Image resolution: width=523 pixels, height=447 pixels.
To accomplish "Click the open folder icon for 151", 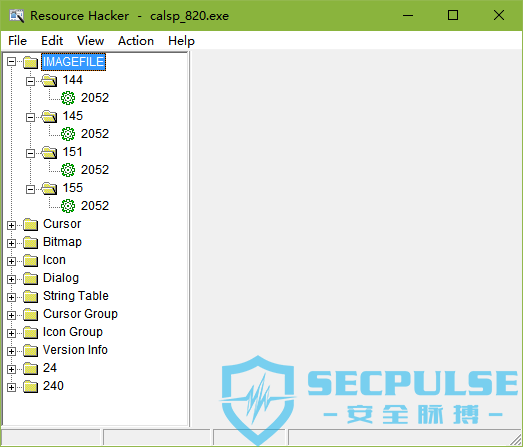I will [49, 153].
